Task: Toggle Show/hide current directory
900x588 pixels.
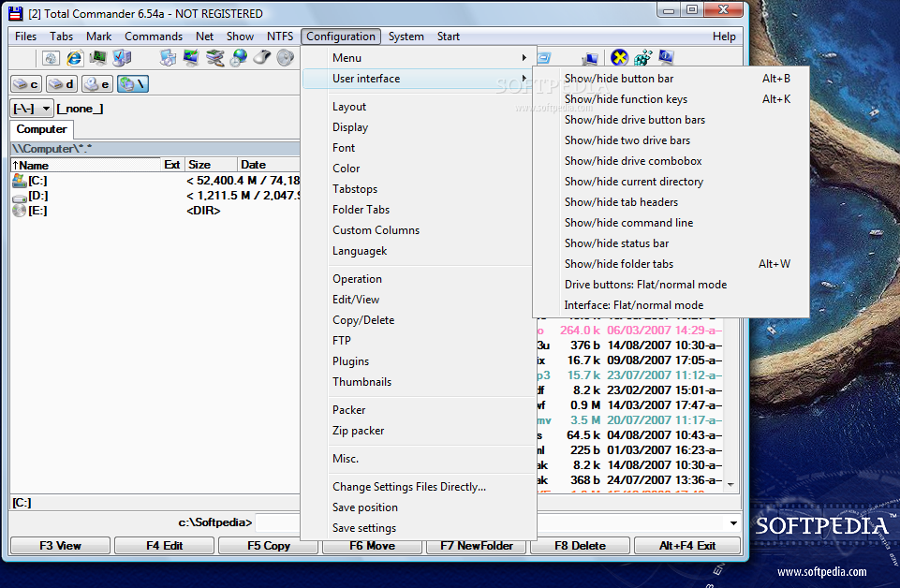Action: pos(671,182)
